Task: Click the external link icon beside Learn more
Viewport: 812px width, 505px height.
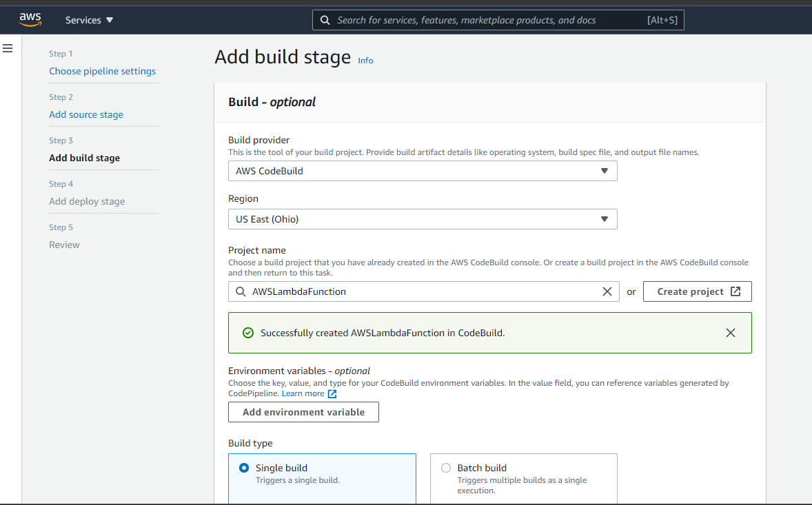Action: [332, 394]
